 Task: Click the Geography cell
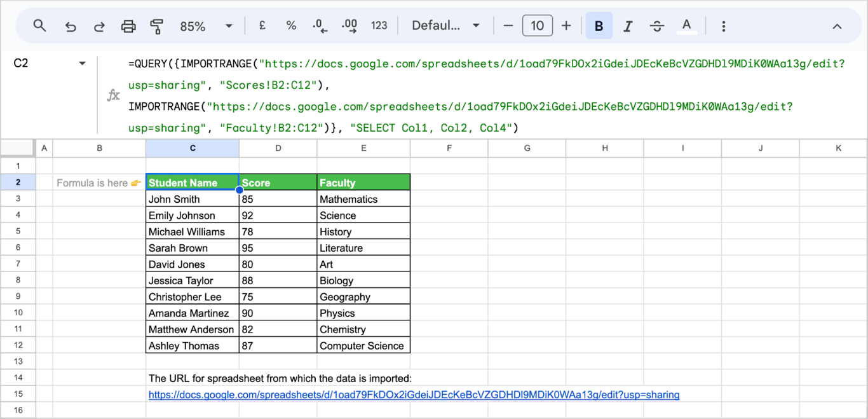point(363,297)
